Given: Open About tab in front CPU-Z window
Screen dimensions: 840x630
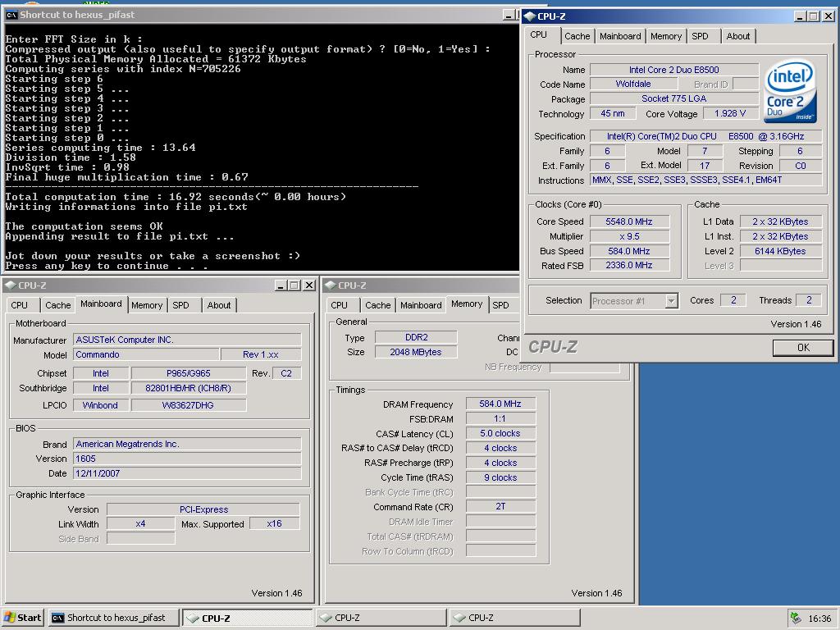Looking at the screenshot, I should click(x=737, y=36).
